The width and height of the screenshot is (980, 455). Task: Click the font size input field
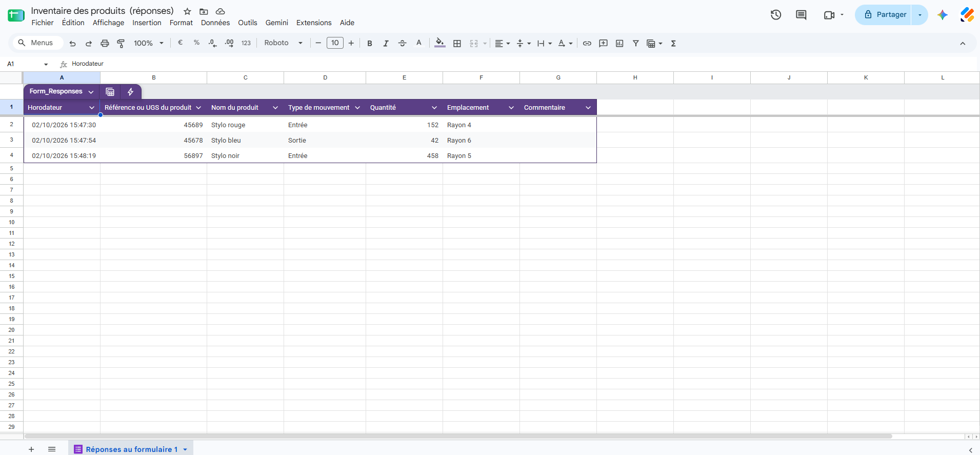(x=335, y=43)
